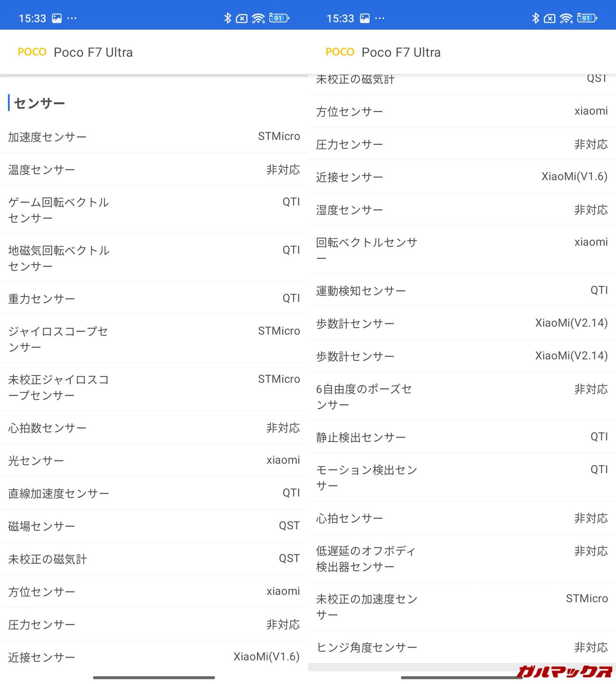Choose the 光センサー xiaomi row
Image resolution: width=616 pixels, height=684 pixels.
point(154,460)
